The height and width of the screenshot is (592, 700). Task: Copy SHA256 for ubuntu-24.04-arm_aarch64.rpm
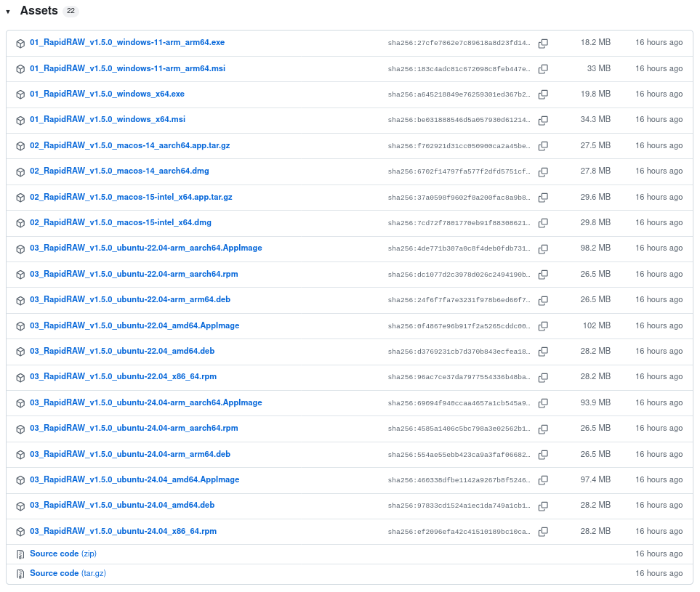click(543, 429)
